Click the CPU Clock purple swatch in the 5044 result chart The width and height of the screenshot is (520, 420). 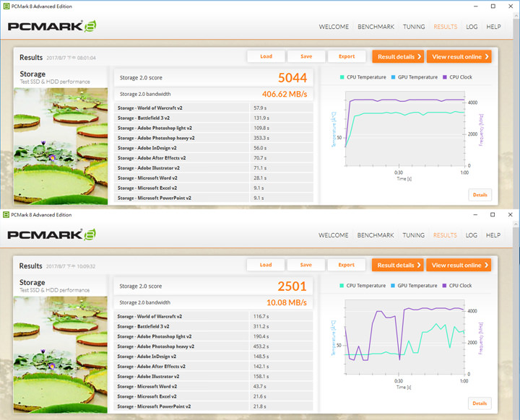[446, 77]
